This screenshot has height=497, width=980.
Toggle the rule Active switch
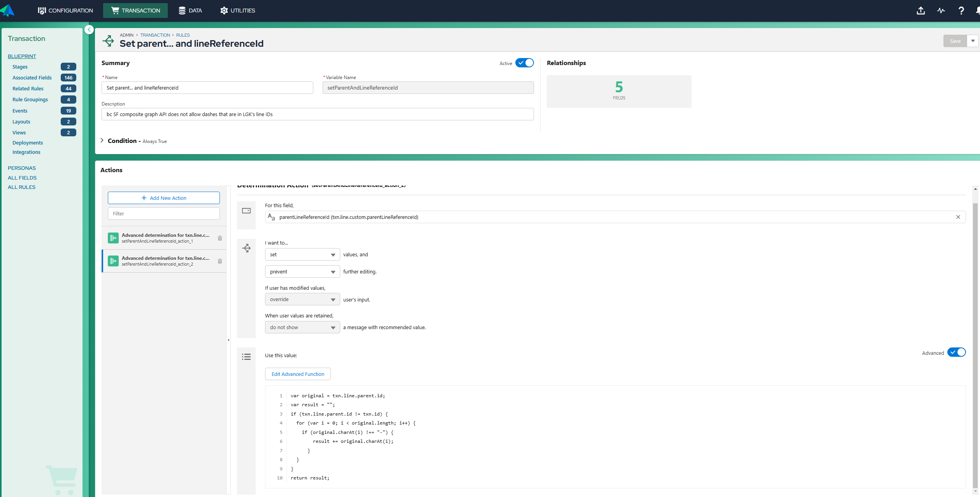point(525,63)
